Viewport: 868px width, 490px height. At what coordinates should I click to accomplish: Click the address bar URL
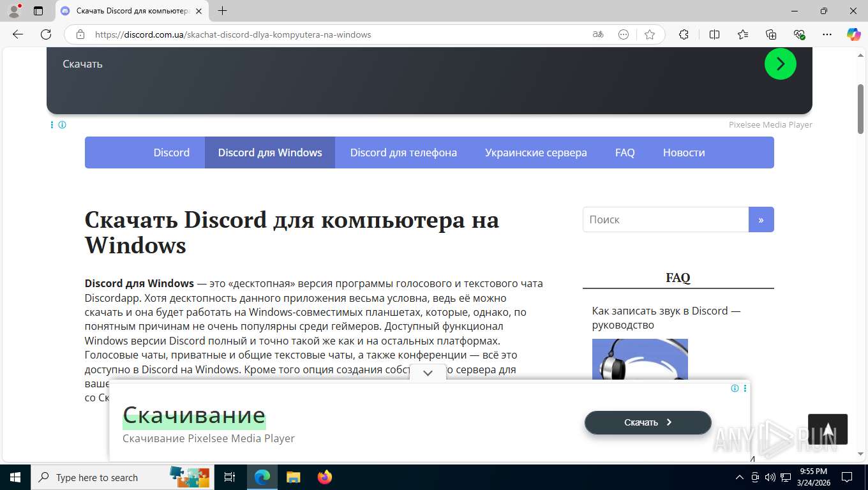tap(233, 34)
